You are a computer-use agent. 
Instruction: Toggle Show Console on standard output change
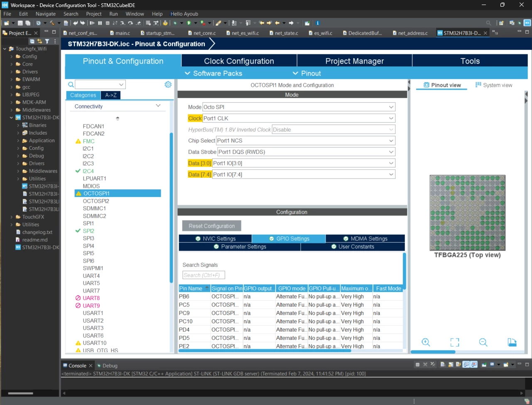[x=466, y=365]
